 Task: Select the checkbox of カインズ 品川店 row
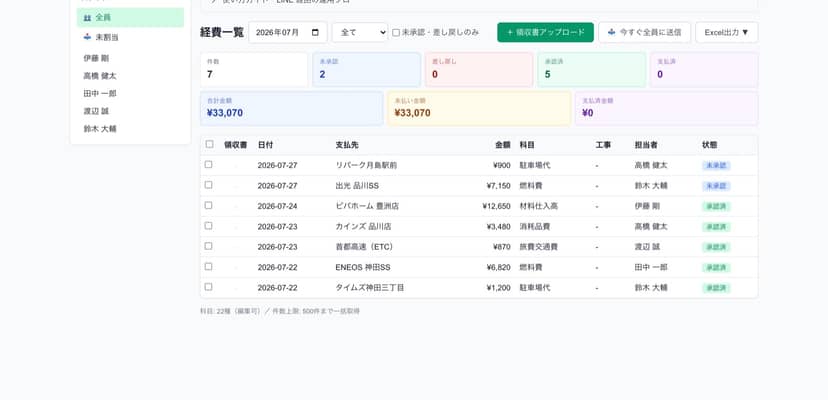(x=209, y=226)
